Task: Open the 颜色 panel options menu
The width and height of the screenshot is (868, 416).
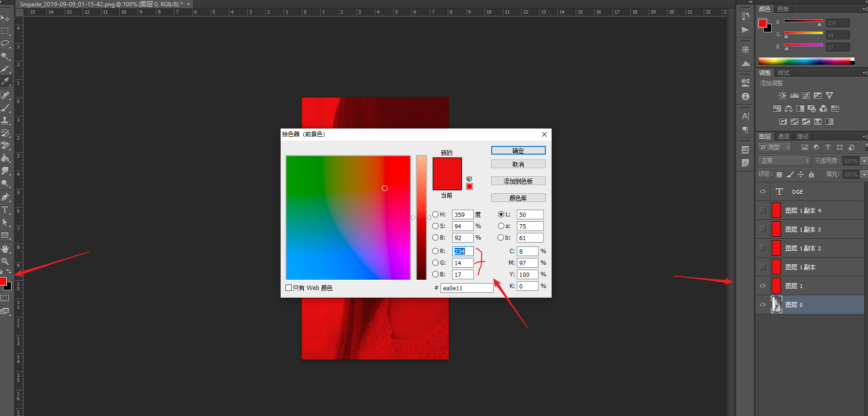Action: coord(865,9)
